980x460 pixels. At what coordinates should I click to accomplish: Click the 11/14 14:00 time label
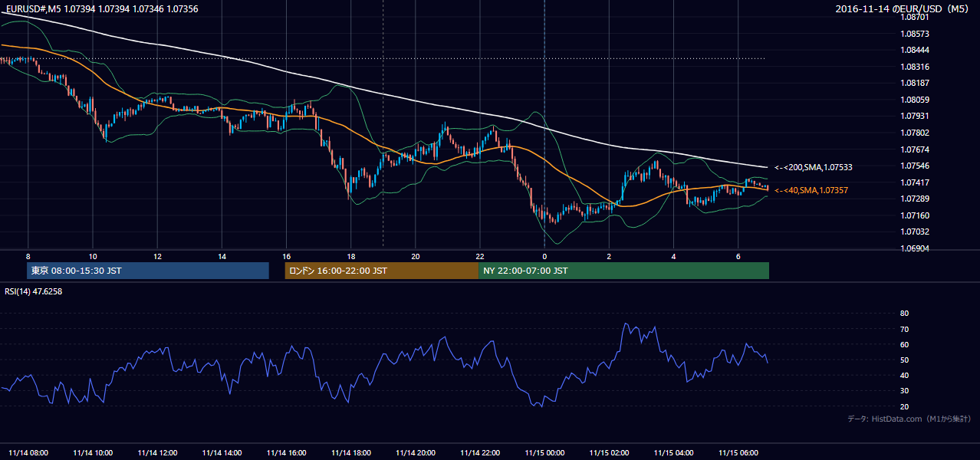click(x=222, y=452)
